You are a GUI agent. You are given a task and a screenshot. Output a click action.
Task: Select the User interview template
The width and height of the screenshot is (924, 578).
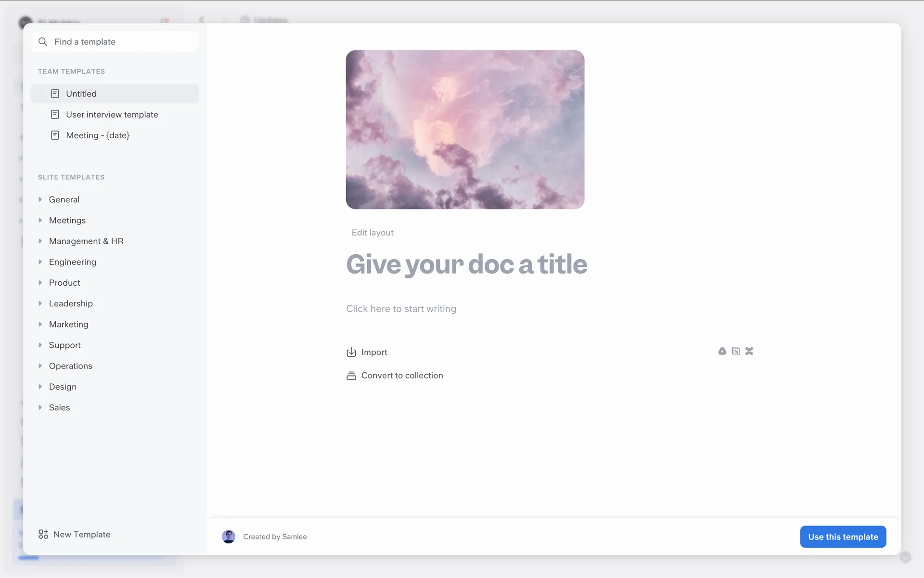[112, 115]
